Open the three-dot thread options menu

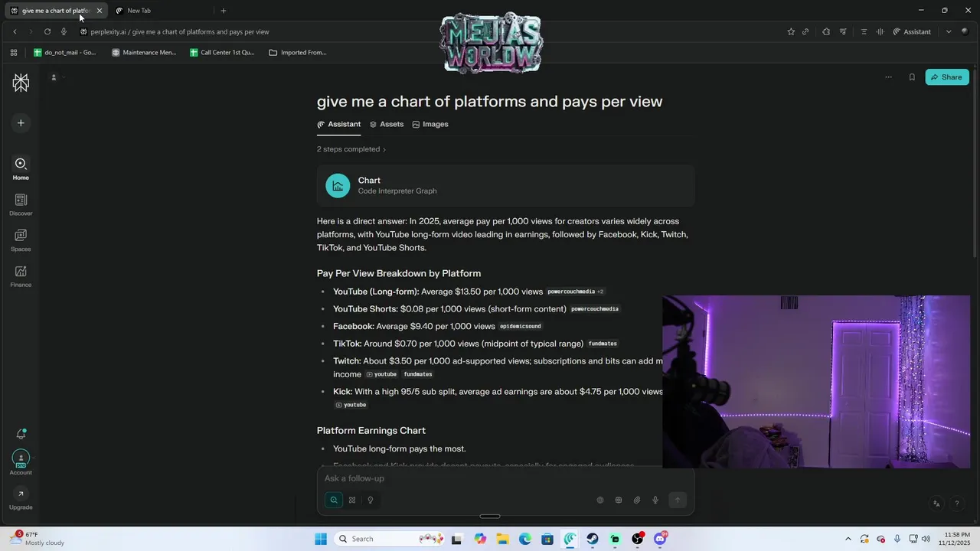pos(888,77)
